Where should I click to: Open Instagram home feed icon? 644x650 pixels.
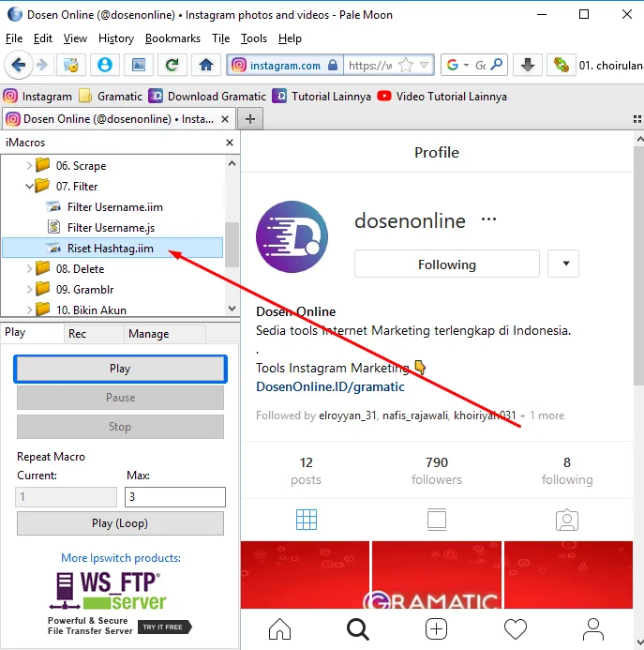[x=280, y=627]
